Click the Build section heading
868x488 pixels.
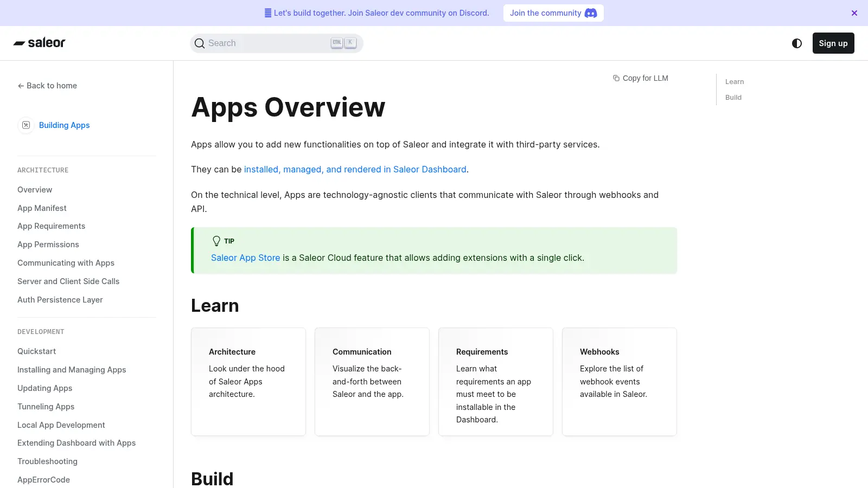[x=212, y=479]
